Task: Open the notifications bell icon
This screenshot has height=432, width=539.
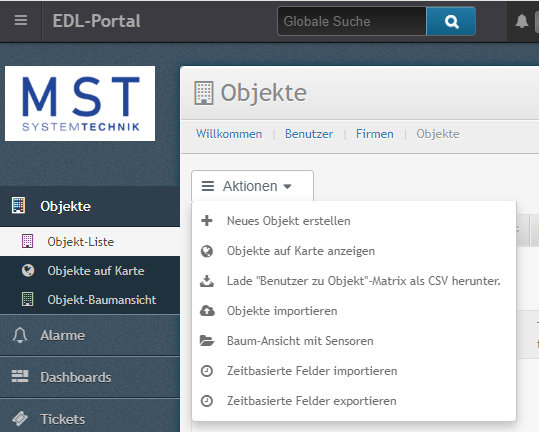Action: tap(522, 21)
